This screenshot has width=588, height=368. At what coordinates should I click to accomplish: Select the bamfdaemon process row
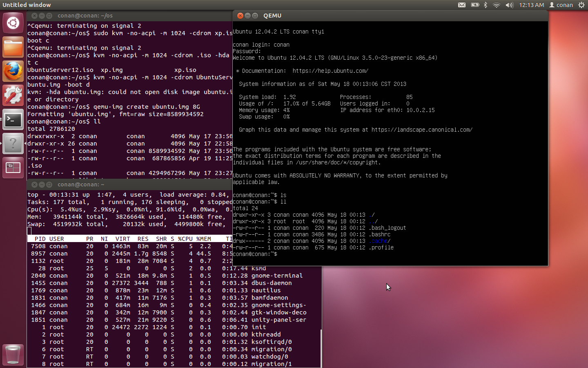pyautogui.click(x=174, y=298)
